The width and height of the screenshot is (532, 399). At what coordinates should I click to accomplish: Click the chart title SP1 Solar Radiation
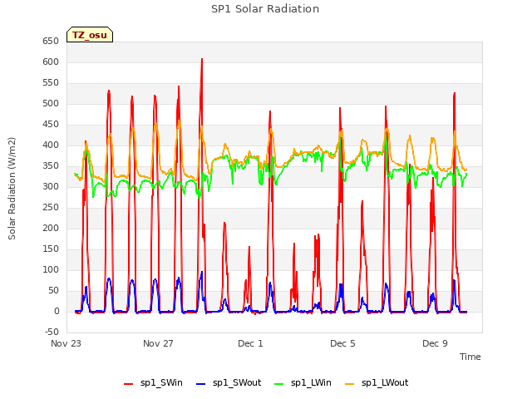pos(265,9)
